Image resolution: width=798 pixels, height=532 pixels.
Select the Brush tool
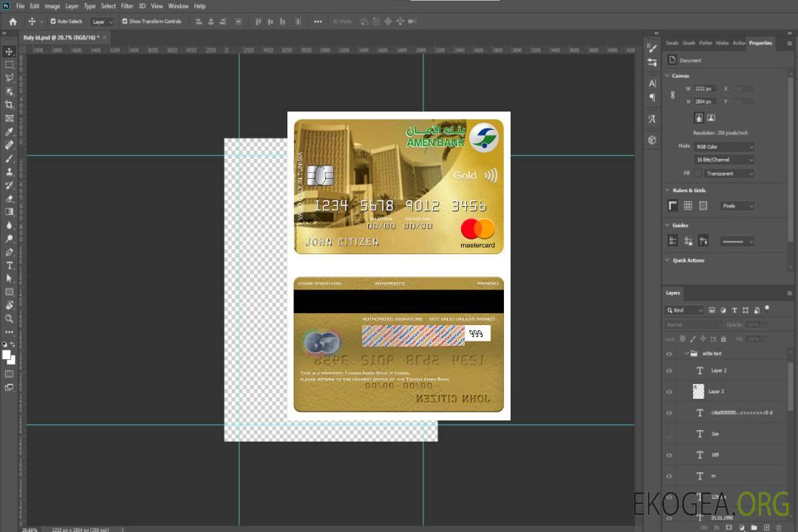[9, 158]
